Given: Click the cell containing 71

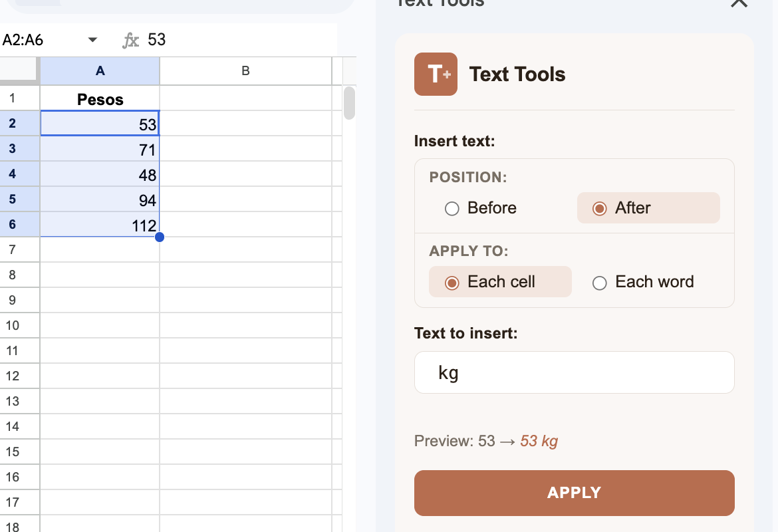Looking at the screenshot, I should pyautogui.click(x=100, y=149).
